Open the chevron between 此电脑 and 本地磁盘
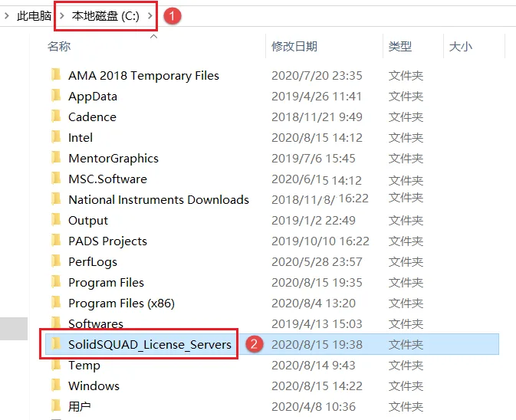516x420 pixels. [61, 15]
